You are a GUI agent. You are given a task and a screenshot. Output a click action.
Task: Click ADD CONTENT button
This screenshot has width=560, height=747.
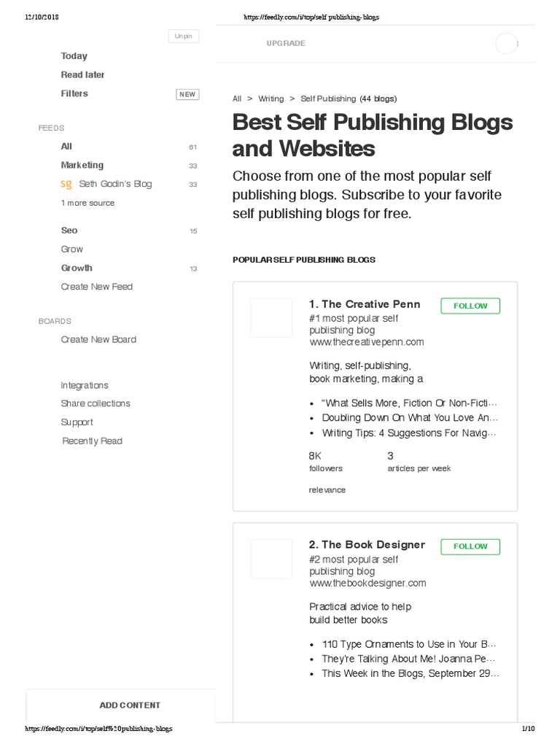(130, 705)
